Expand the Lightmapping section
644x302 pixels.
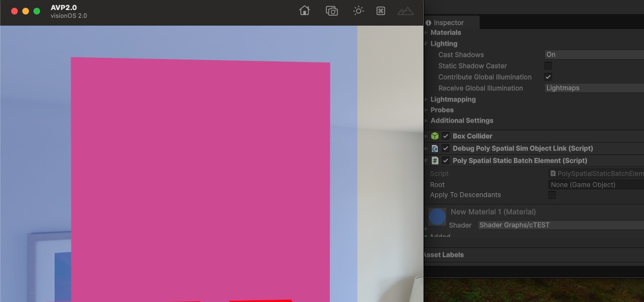click(x=426, y=99)
